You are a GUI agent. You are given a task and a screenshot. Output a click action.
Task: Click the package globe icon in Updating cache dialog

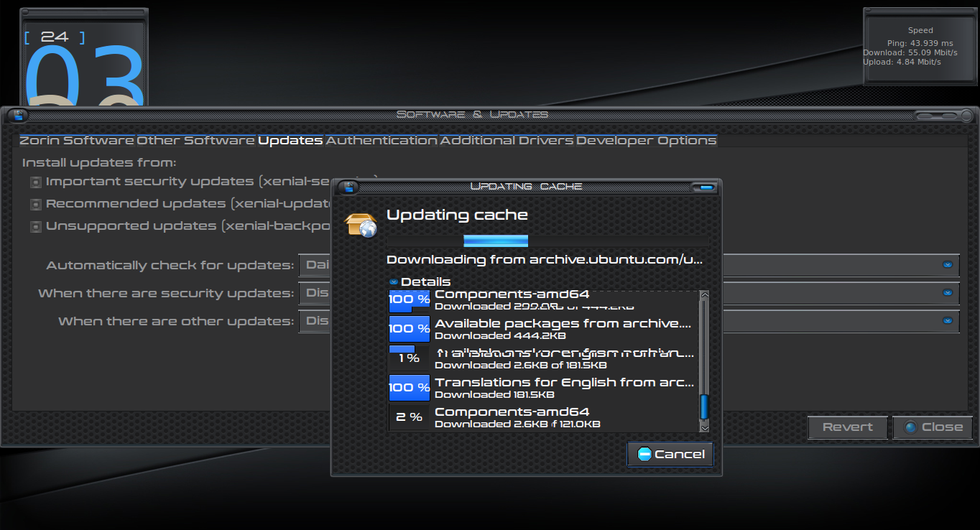361,225
